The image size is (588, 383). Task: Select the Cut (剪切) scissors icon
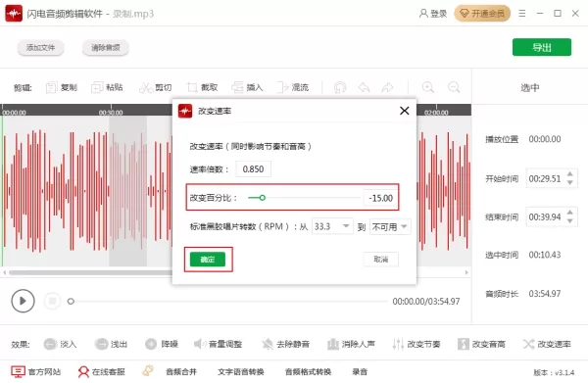tap(145, 87)
